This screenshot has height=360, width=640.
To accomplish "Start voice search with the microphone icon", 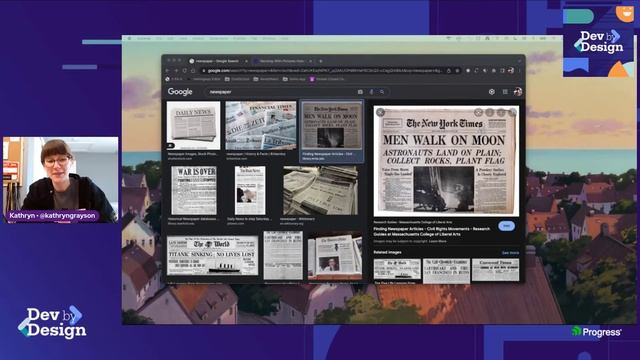I will [x=371, y=92].
